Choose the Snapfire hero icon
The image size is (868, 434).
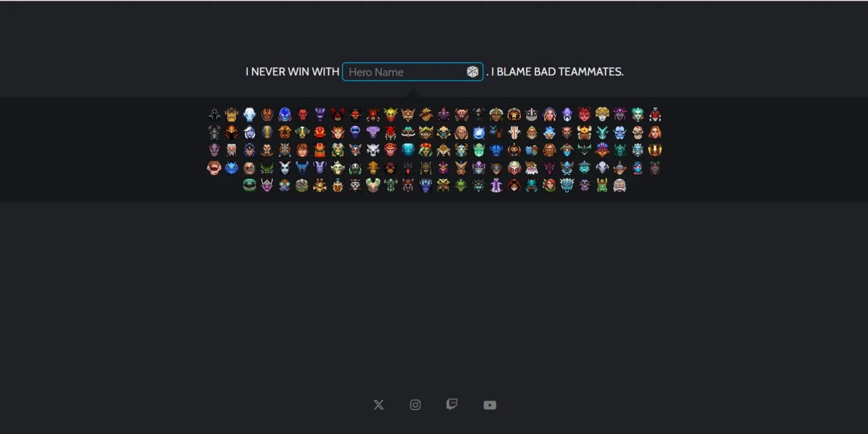click(514, 167)
